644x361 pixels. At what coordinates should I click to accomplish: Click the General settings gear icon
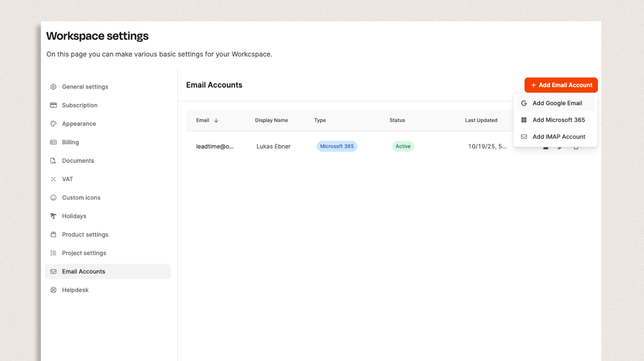(x=54, y=87)
